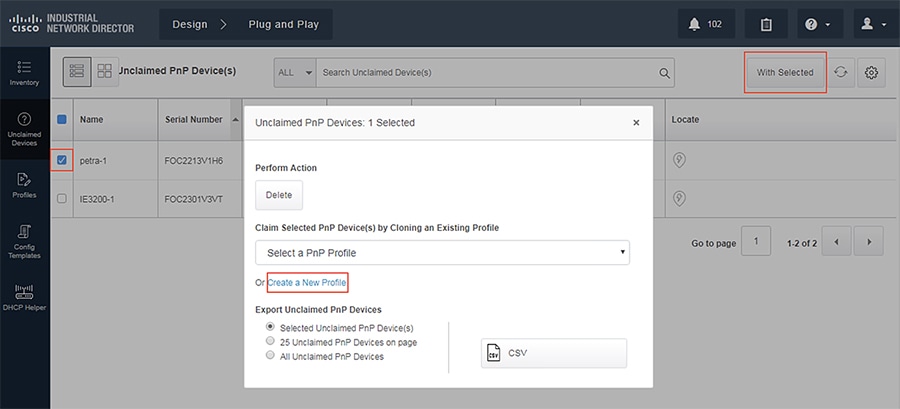Image resolution: width=900 pixels, height=409 pixels.
Task: Switch to grid view layout
Action: pyautogui.click(x=105, y=72)
